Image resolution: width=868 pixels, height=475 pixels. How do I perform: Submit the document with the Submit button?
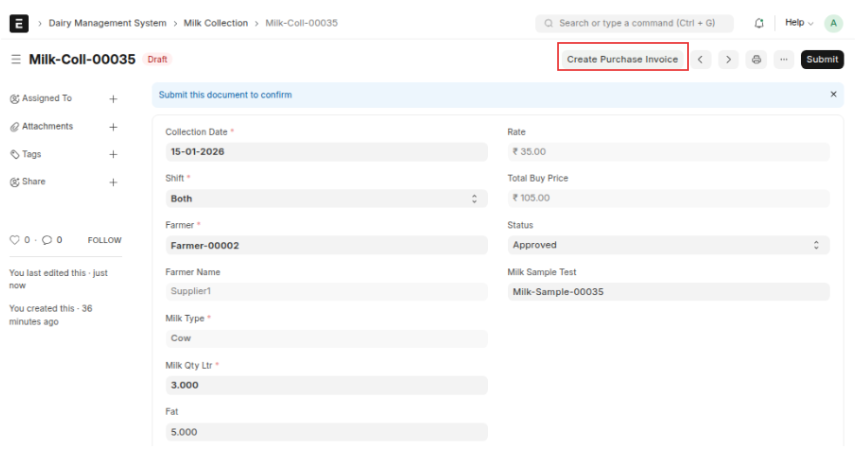tap(822, 59)
